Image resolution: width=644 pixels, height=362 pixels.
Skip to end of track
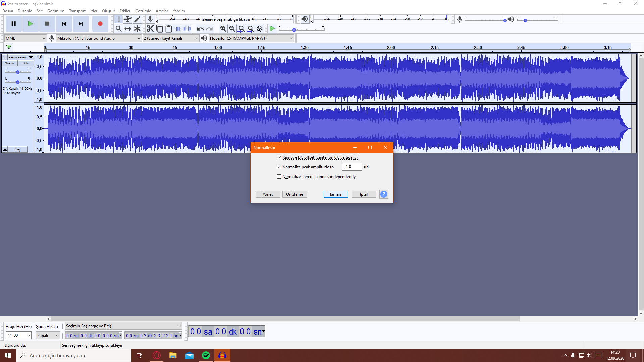[x=81, y=24]
